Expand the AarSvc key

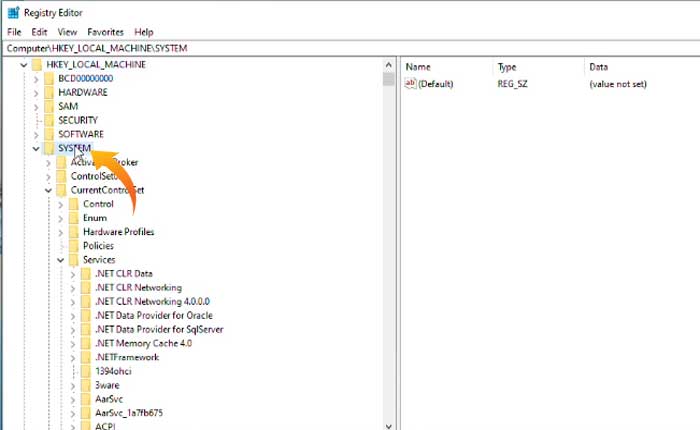click(73, 400)
